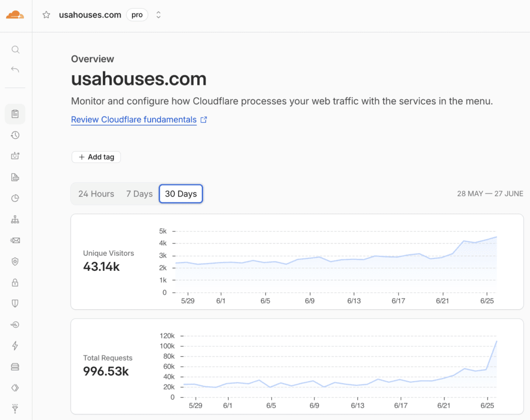The height and width of the screenshot is (420, 530).
Task: Open the AI bot sidebar icon
Action: coord(15,156)
